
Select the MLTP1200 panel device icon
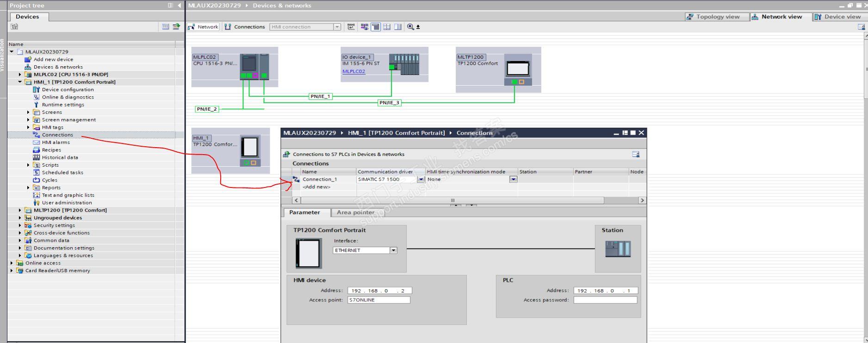(x=518, y=69)
